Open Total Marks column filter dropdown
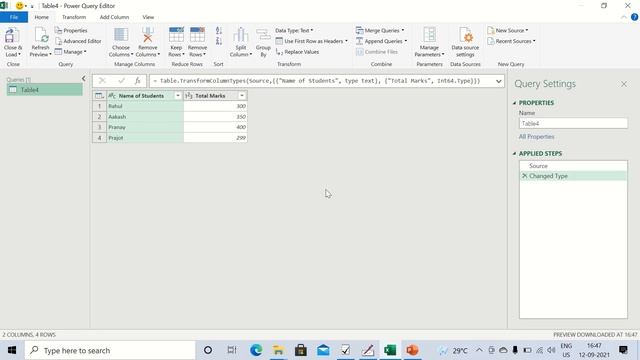640x360 pixels. point(242,96)
